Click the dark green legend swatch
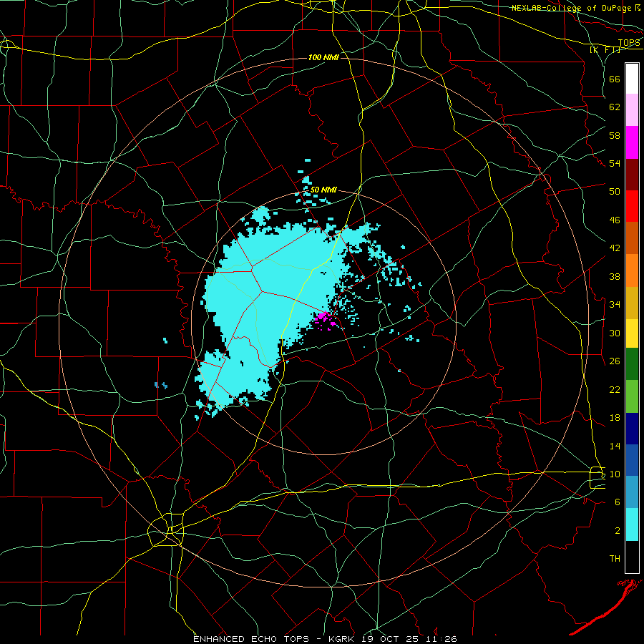The width and height of the screenshot is (644, 644). (632, 364)
